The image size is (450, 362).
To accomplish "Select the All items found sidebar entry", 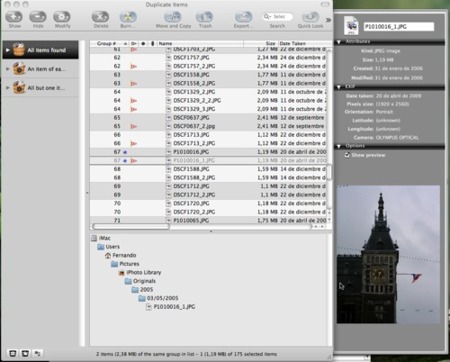I will coord(41,50).
